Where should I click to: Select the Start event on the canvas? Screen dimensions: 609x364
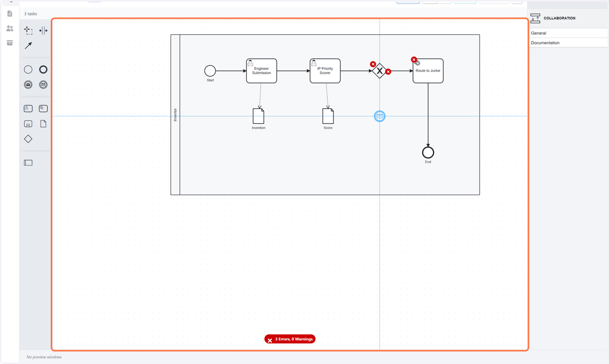pyautogui.click(x=210, y=71)
